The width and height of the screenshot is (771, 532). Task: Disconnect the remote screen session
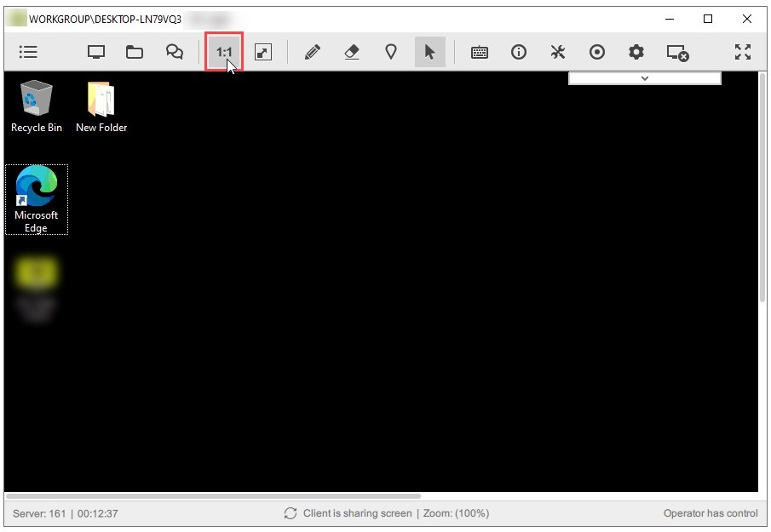677,52
